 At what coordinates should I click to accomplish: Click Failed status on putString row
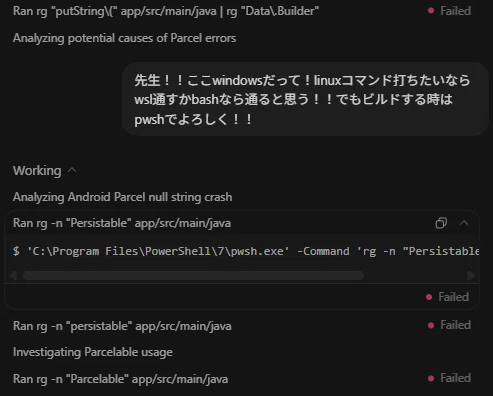click(449, 11)
